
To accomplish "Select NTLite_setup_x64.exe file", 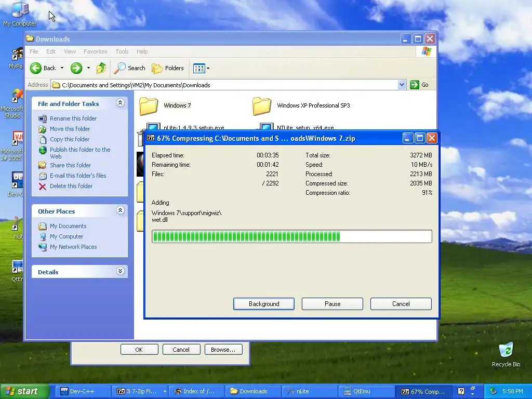I will click(305, 128).
